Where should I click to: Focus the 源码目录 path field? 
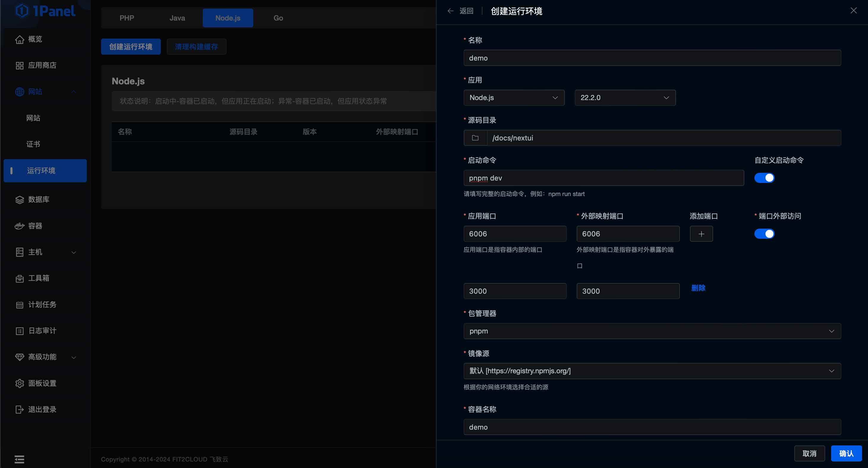[664, 138]
